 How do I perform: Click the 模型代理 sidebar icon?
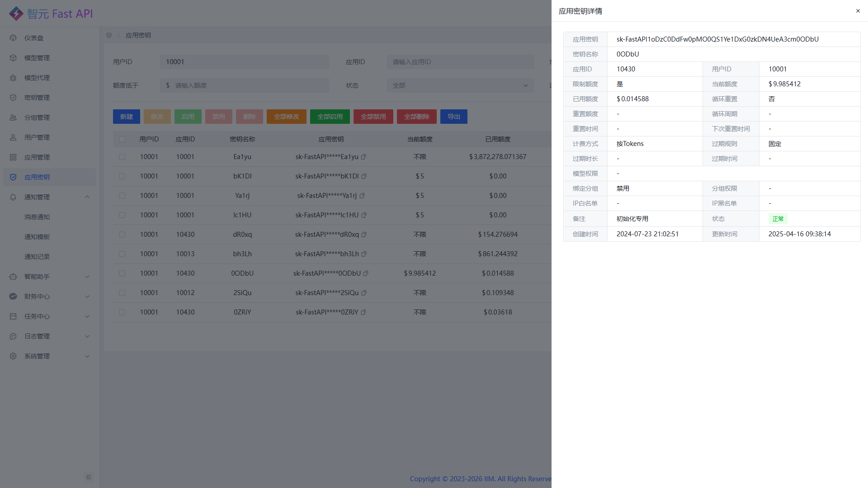[13, 78]
